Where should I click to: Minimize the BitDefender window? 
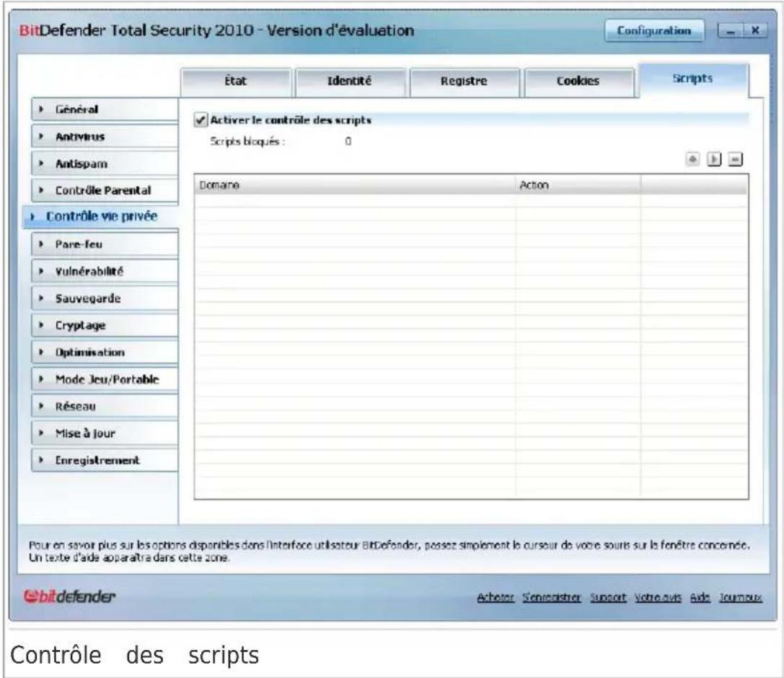point(731,31)
